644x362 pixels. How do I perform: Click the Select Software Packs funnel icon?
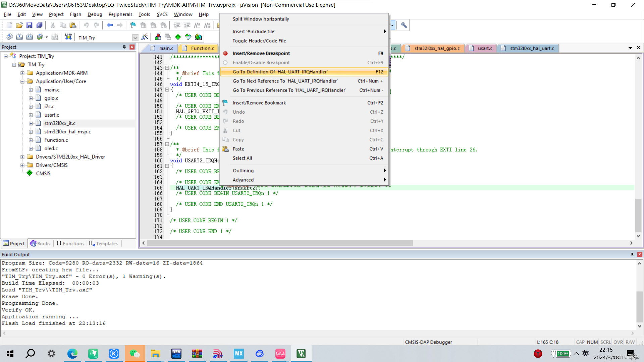click(x=188, y=37)
